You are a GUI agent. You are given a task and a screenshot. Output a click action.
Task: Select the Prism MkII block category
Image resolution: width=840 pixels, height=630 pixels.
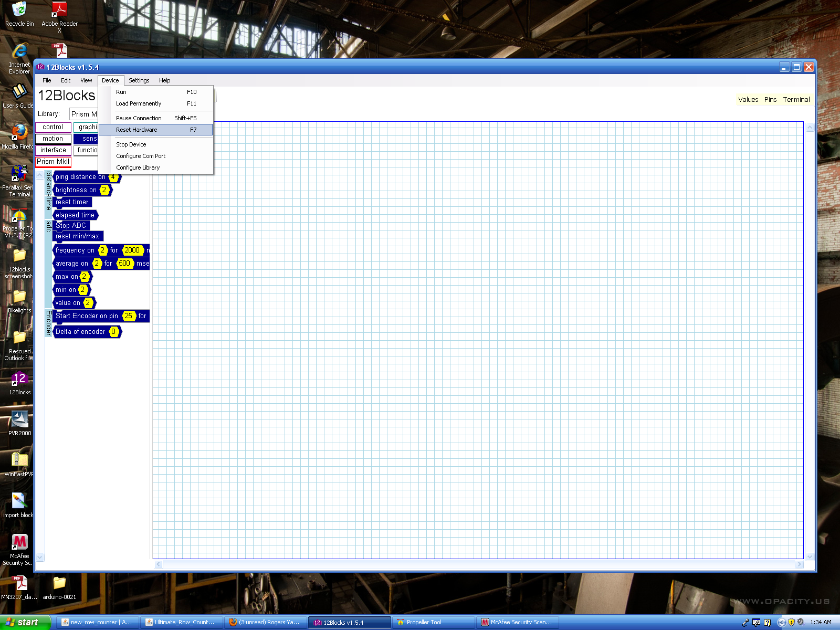(53, 162)
